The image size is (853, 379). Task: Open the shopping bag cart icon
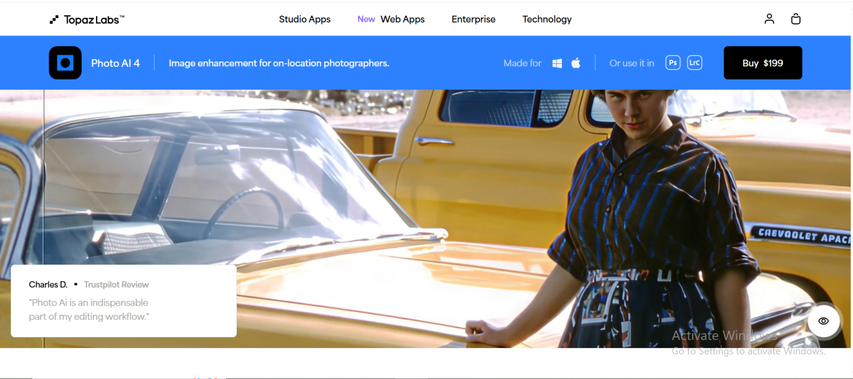point(795,19)
